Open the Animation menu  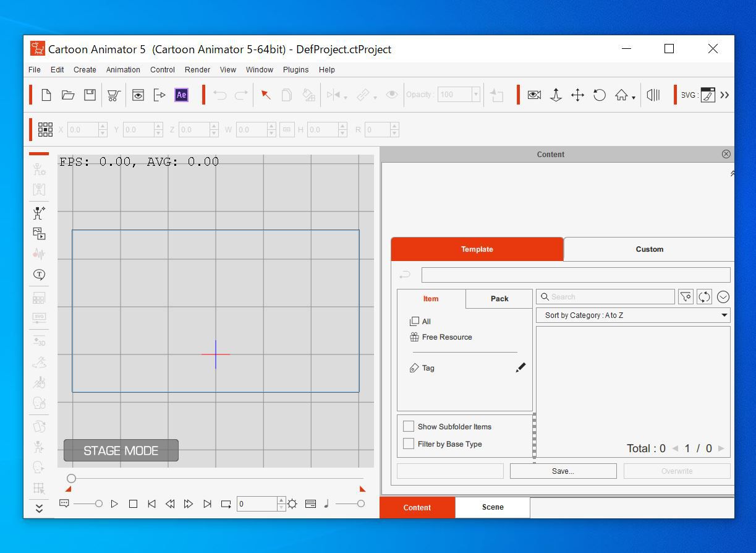123,70
